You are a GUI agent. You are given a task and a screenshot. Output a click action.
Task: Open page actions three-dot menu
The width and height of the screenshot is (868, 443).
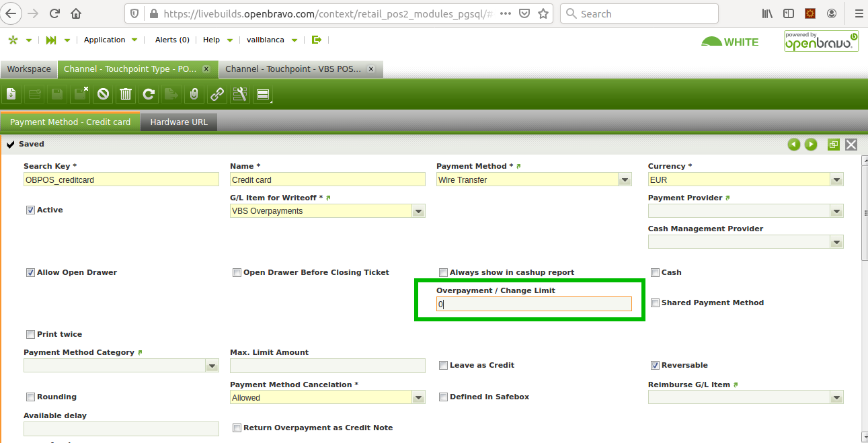point(506,13)
